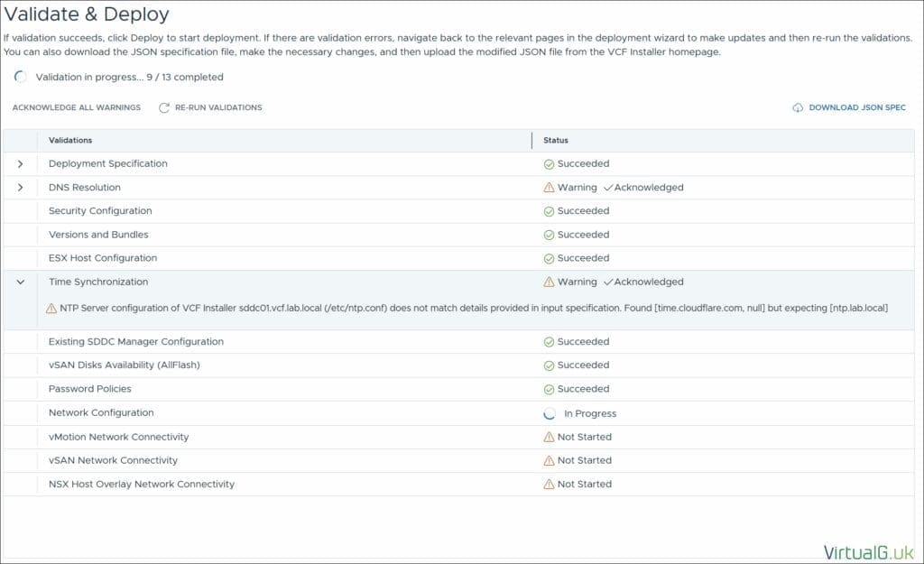Select the vSAN Disks Availability (AllFlash) row
Screen dimensions: 924x564
[124, 365]
